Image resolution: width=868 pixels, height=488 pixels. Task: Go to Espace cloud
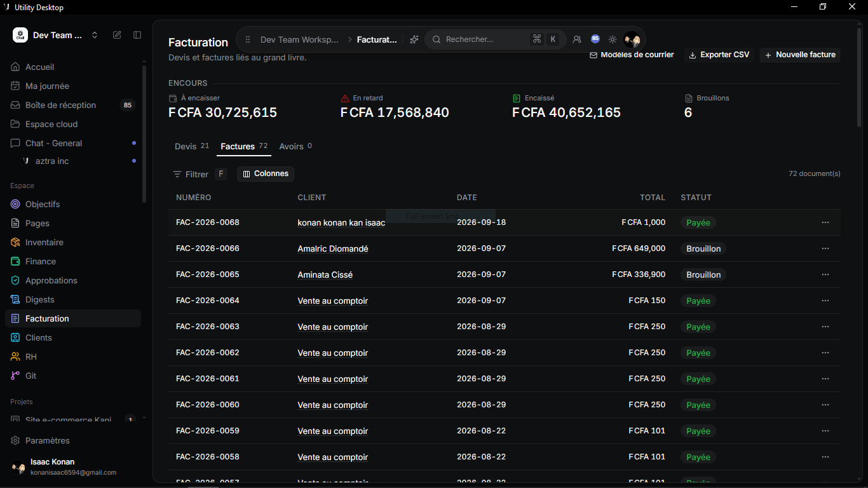(73, 124)
